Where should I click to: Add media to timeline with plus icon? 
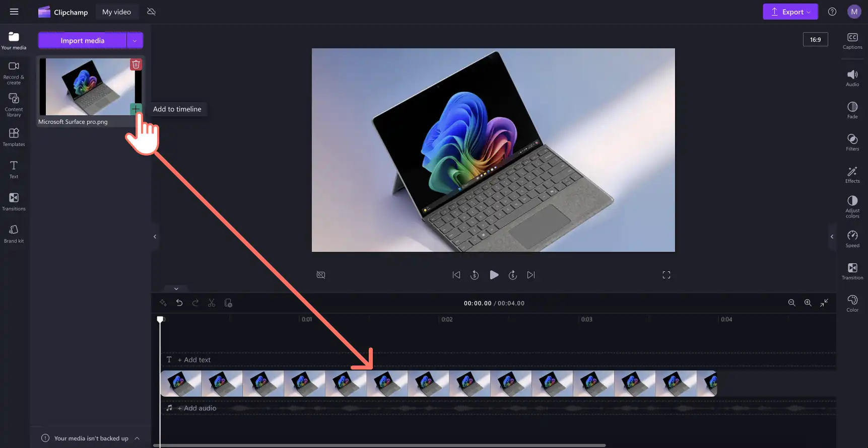pyautogui.click(x=136, y=109)
